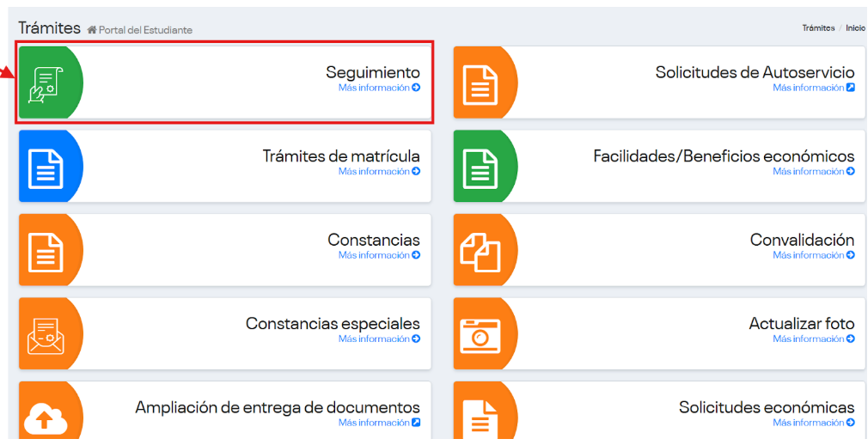Click the orange Solicitudes de Autoservicio icon
Viewport: 868px width, 445px height.
480,83
